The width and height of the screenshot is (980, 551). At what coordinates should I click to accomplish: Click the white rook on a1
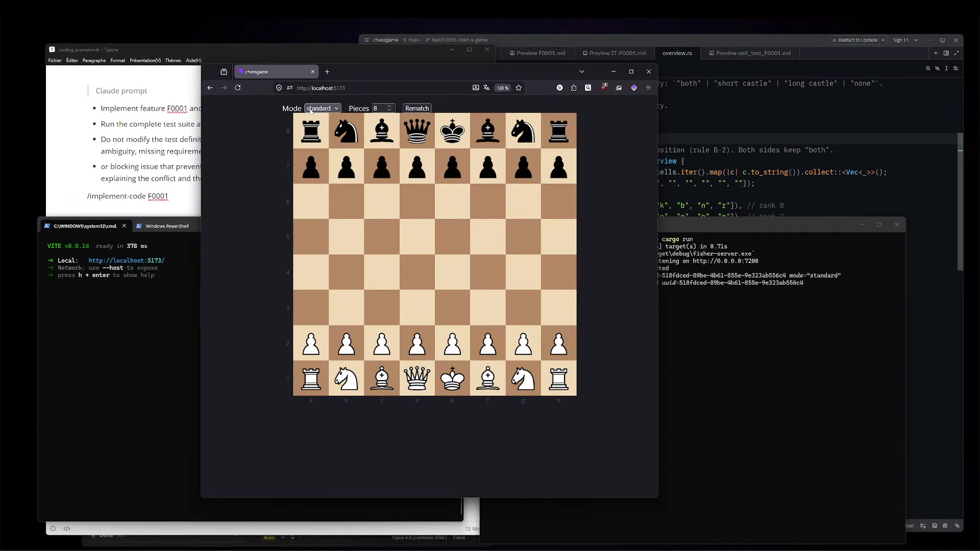[311, 379]
